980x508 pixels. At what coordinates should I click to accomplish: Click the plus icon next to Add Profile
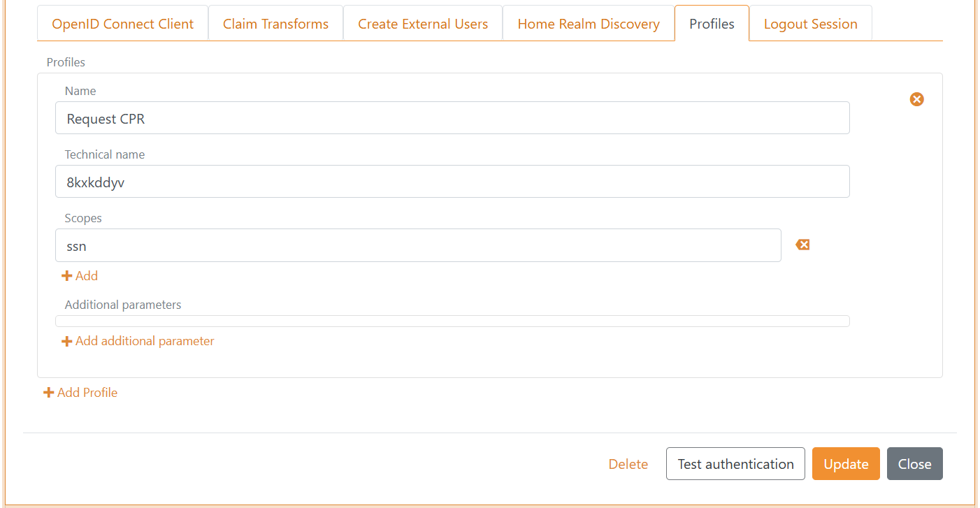[48, 392]
